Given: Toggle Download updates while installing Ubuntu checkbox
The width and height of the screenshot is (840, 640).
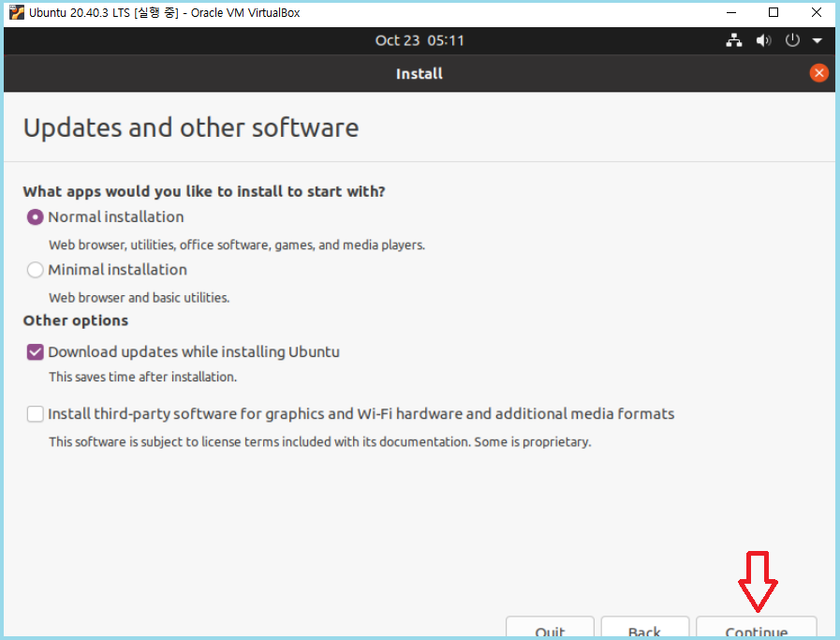Looking at the screenshot, I should [x=36, y=352].
